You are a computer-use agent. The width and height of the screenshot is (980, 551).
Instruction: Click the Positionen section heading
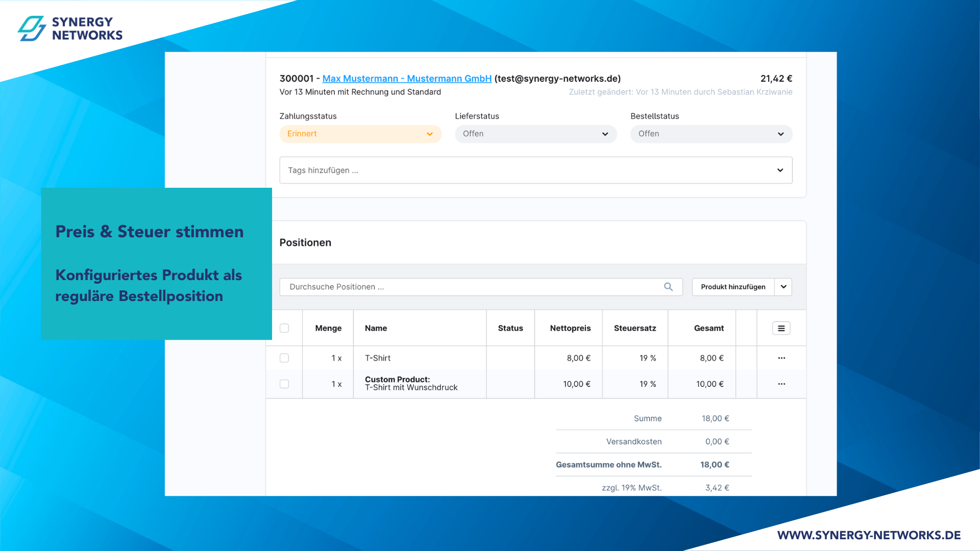click(305, 243)
